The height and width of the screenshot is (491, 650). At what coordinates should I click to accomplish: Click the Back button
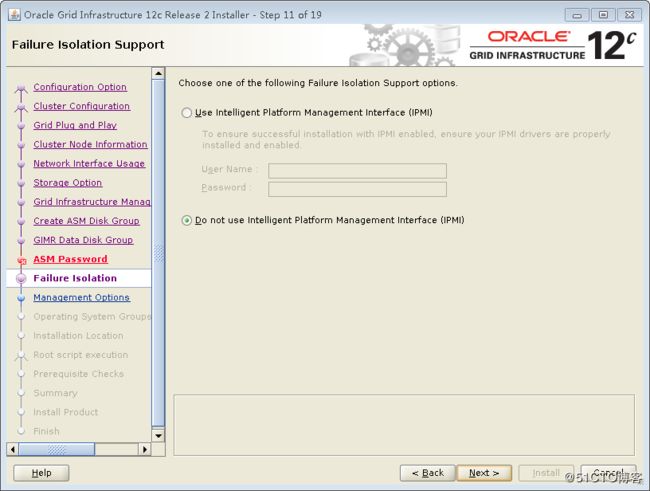pyautogui.click(x=427, y=473)
